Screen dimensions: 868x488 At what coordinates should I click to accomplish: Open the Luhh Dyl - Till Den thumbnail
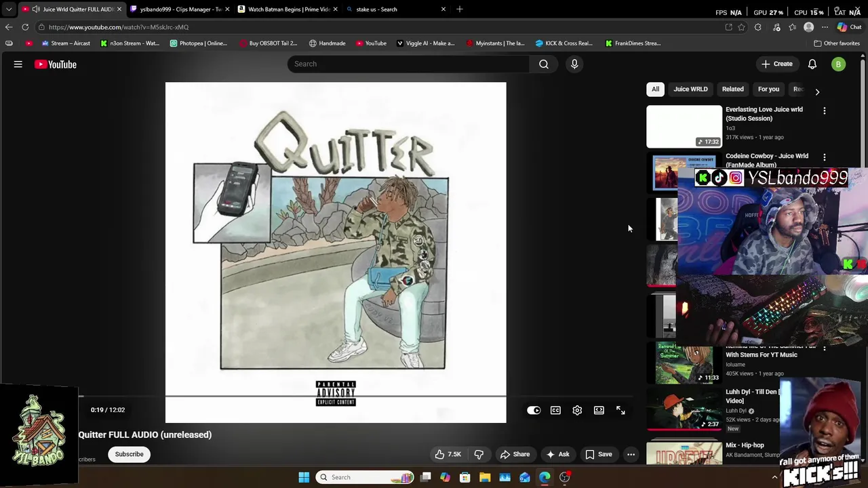(x=684, y=409)
